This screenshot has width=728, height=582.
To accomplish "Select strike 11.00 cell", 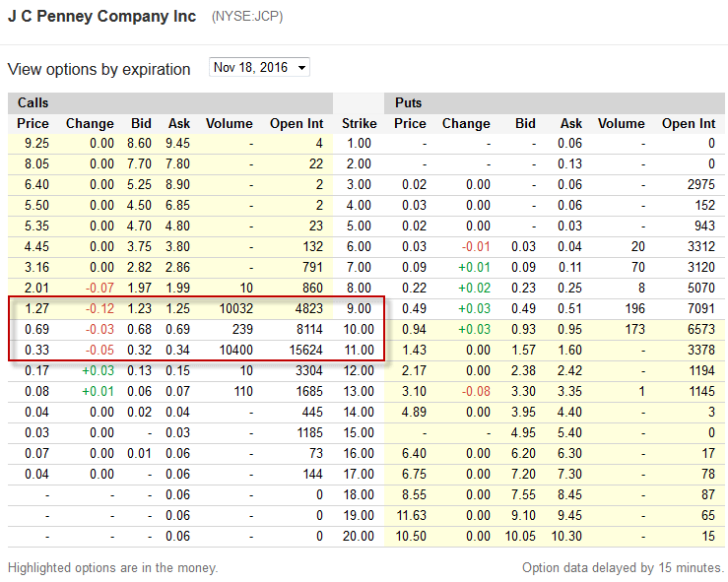I will tap(359, 350).
